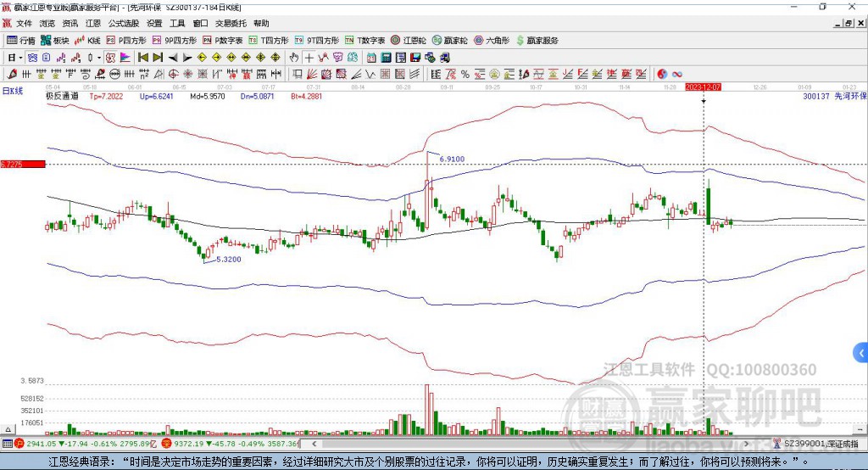Open 赢家服务 with the dollar icon
Screen dimensions: 868x470
tap(537, 41)
